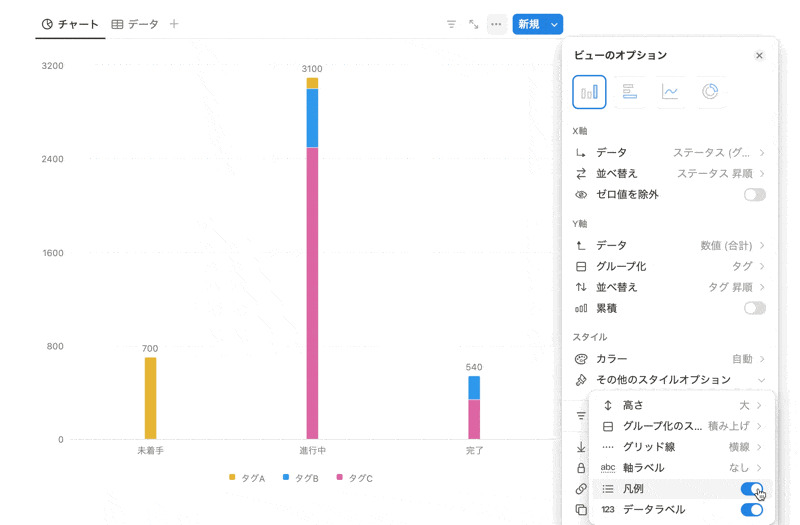Open the filter icon in the toolbar

451,24
